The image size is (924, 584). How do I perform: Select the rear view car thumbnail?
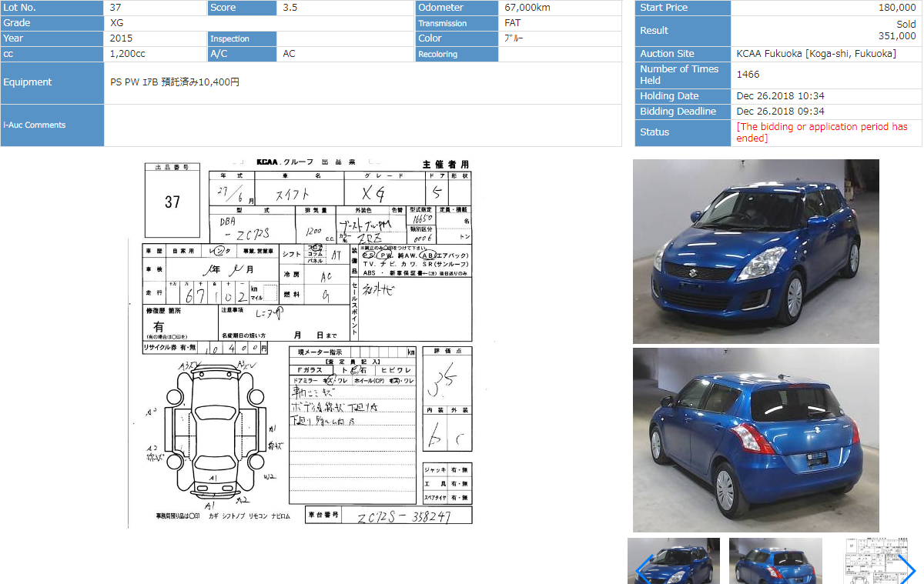tap(775, 562)
